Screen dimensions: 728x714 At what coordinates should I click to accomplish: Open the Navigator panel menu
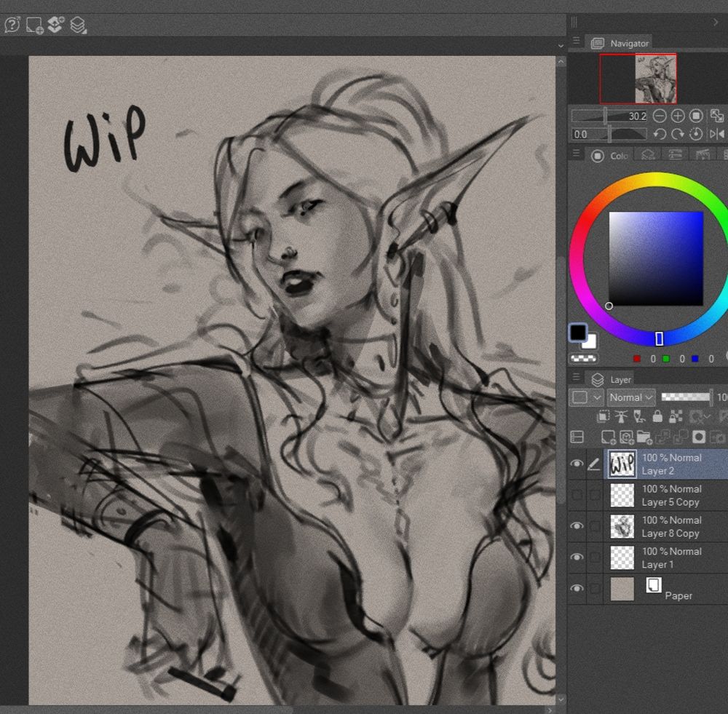click(576, 41)
